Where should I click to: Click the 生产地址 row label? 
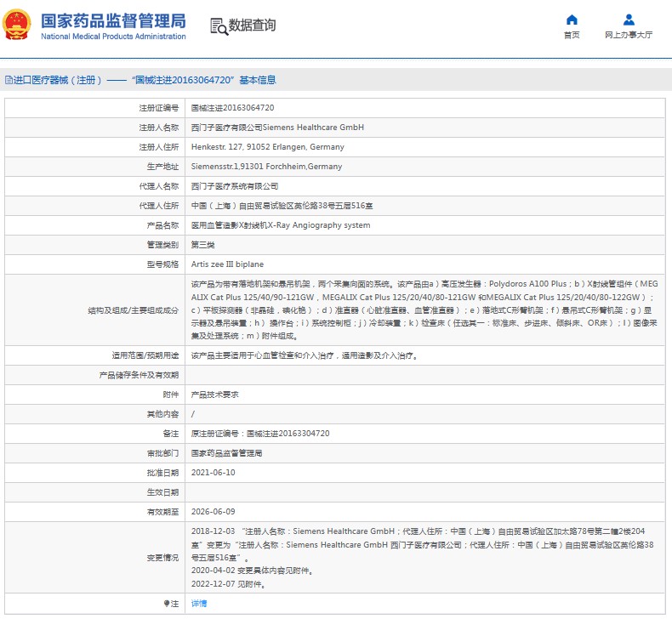tap(162, 167)
